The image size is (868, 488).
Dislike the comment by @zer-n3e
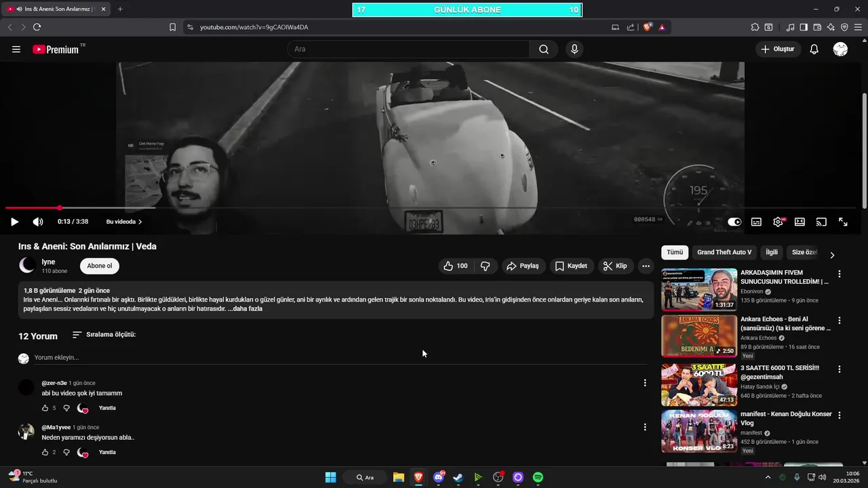tap(66, 408)
